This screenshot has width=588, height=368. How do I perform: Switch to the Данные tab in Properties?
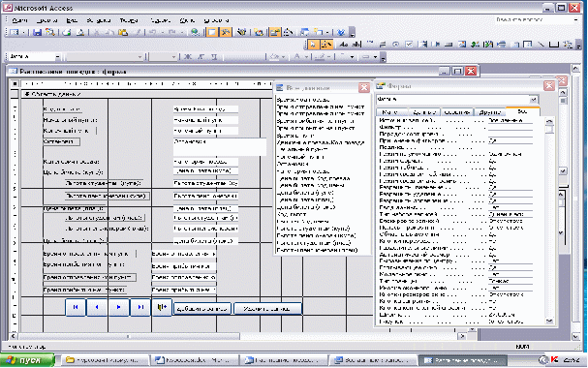pos(424,112)
